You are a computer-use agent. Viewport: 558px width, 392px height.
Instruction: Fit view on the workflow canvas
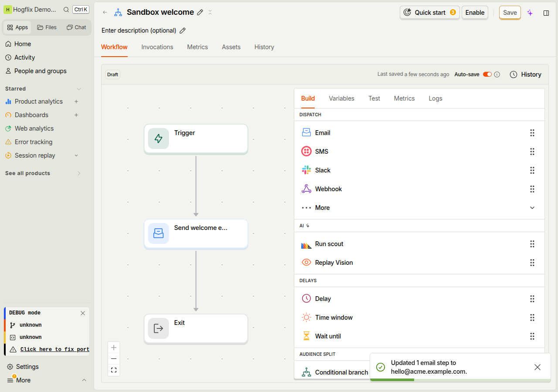tap(114, 370)
